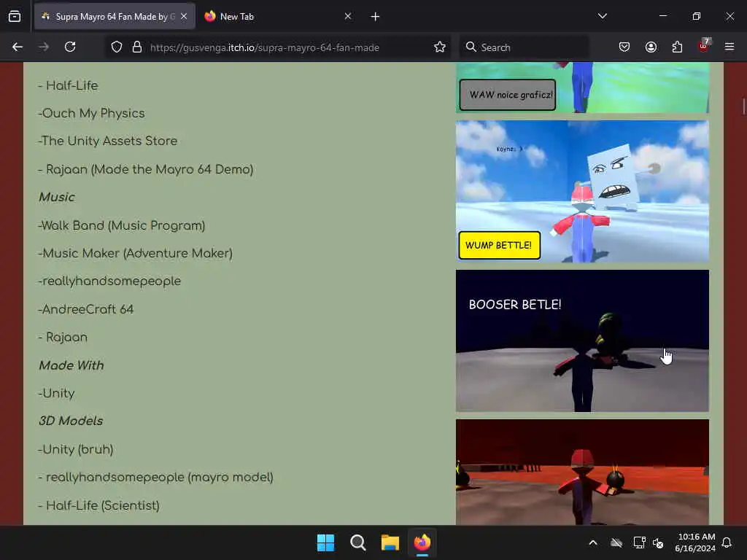The width and height of the screenshot is (747, 560).
Task: Click '-The Unity Assets Store' line
Action: coord(108,141)
